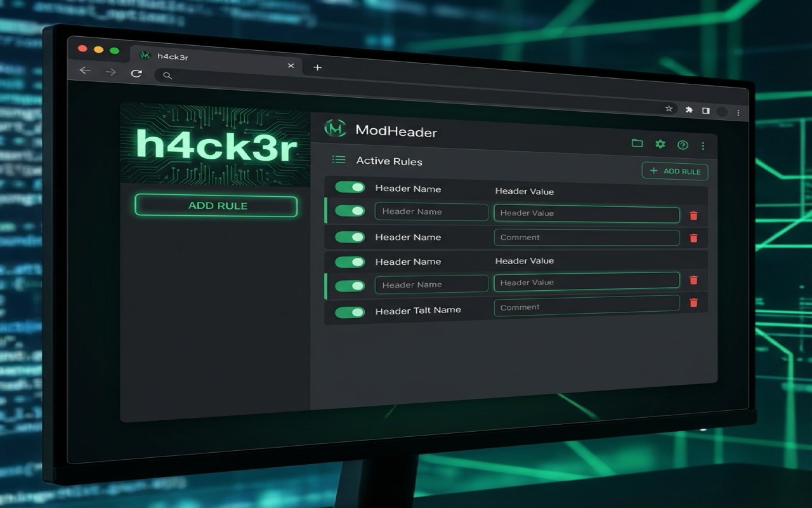Open the ModHeader folder icon
This screenshot has width=812, height=508.
click(x=637, y=144)
